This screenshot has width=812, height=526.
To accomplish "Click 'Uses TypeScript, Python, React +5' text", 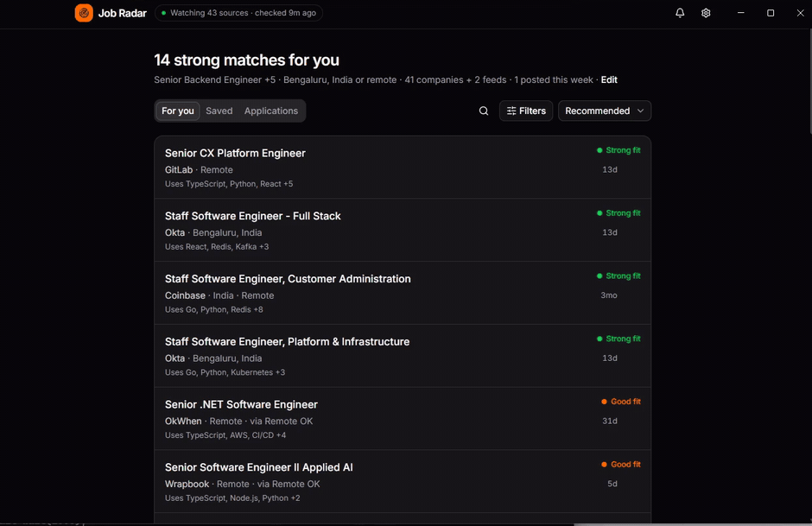I will 229,184.
